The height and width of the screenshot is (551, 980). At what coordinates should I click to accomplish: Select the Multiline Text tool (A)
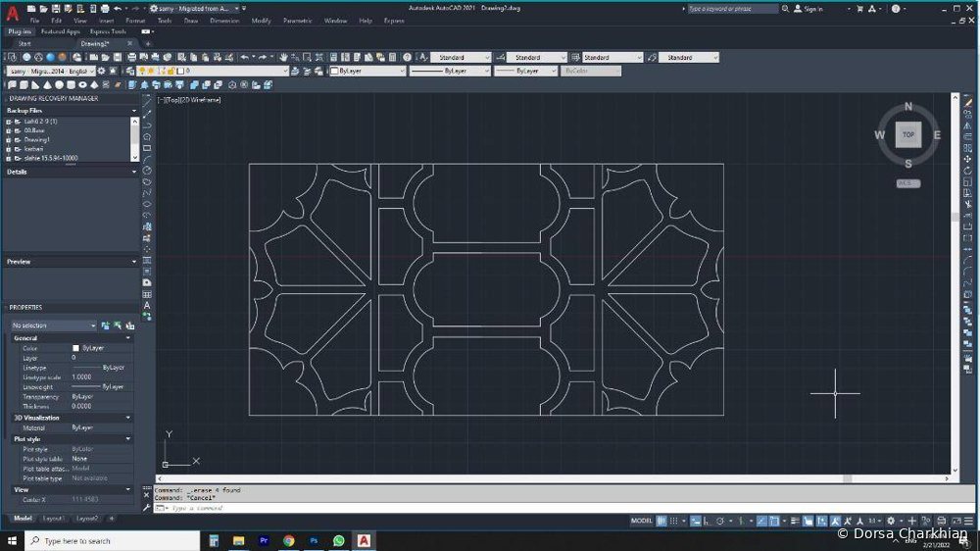147,306
